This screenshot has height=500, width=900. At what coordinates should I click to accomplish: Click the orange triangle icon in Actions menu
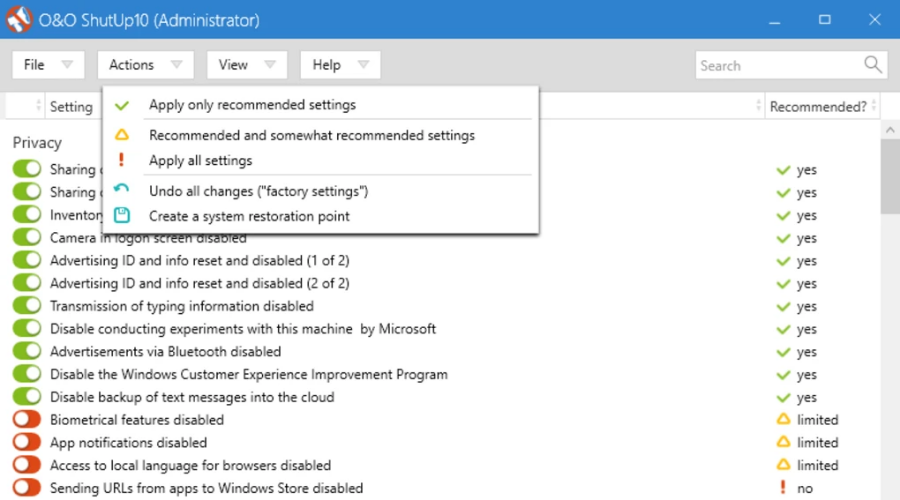coord(122,135)
